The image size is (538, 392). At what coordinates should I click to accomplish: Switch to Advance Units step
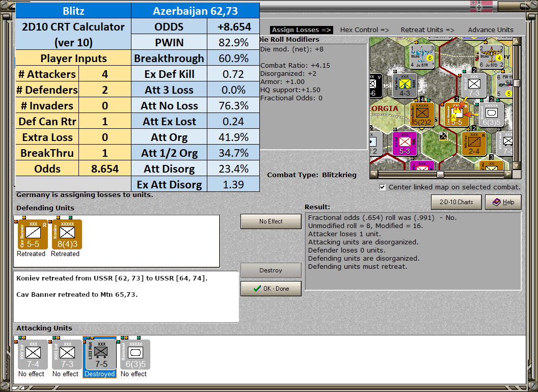pyautogui.click(x=491, y=30)
